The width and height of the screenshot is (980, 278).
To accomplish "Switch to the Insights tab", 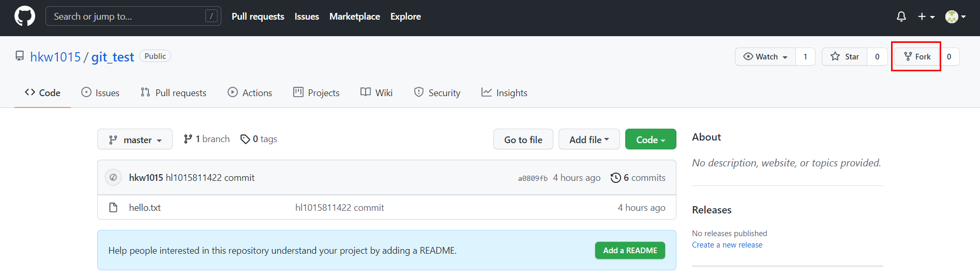I will pyautogui.click(x=504, y=92).
